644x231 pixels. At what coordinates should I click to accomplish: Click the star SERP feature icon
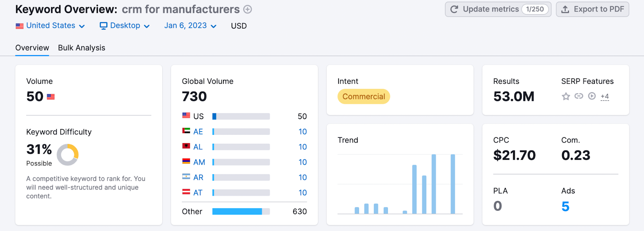pos(566,96)
